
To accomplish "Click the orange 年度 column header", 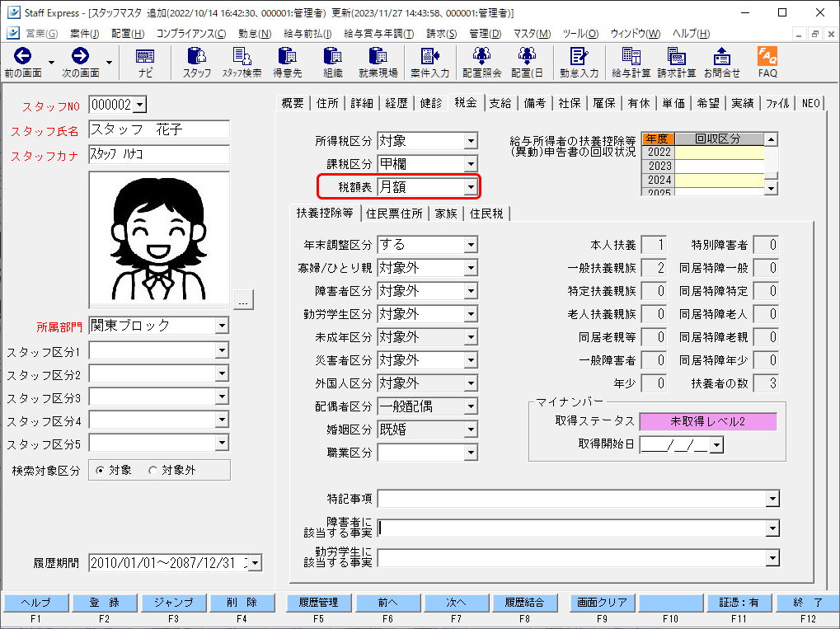I will tap(658, 139).
